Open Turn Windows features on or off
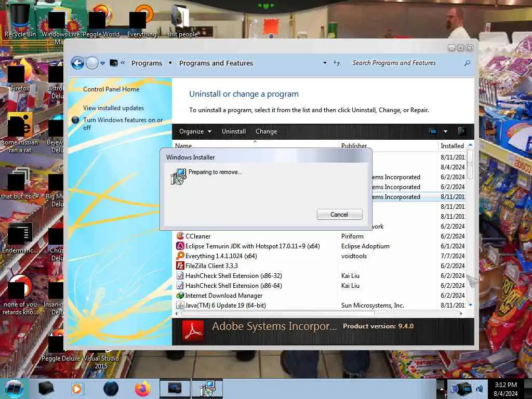 point(123,124)
